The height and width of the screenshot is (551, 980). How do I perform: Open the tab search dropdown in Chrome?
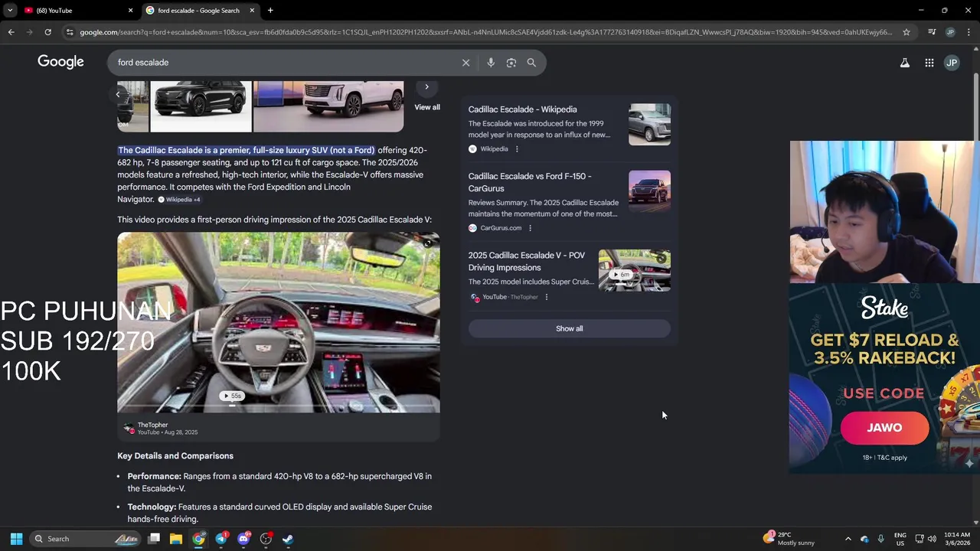10,11
